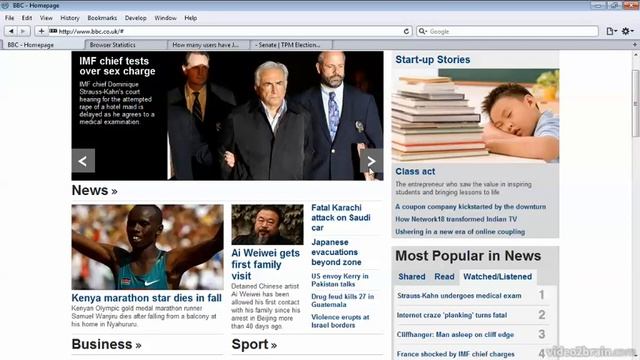Open 'US envoy Kerry in Pakistan talks' link
This screenshot has height=360, width=640.
point(340,280)
